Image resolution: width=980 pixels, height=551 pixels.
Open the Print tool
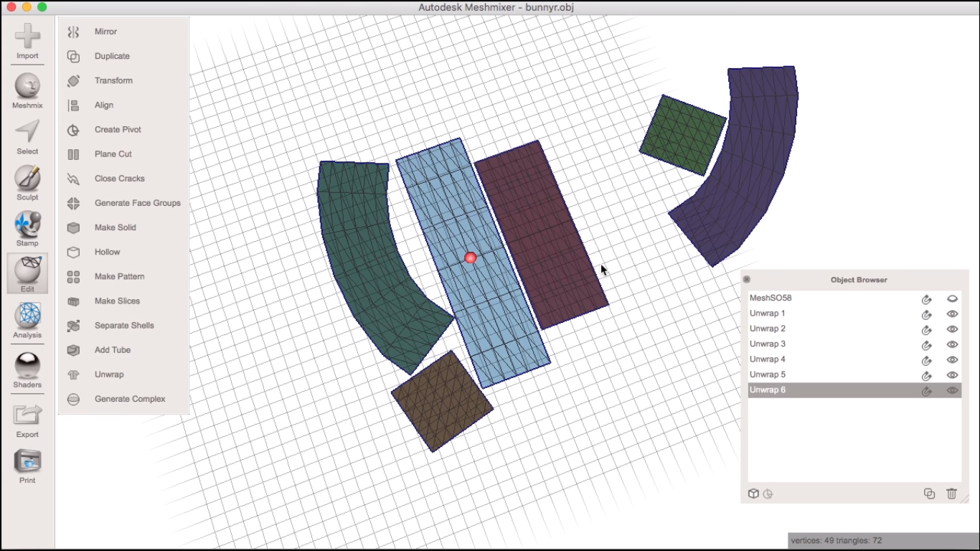coord(27,466)
